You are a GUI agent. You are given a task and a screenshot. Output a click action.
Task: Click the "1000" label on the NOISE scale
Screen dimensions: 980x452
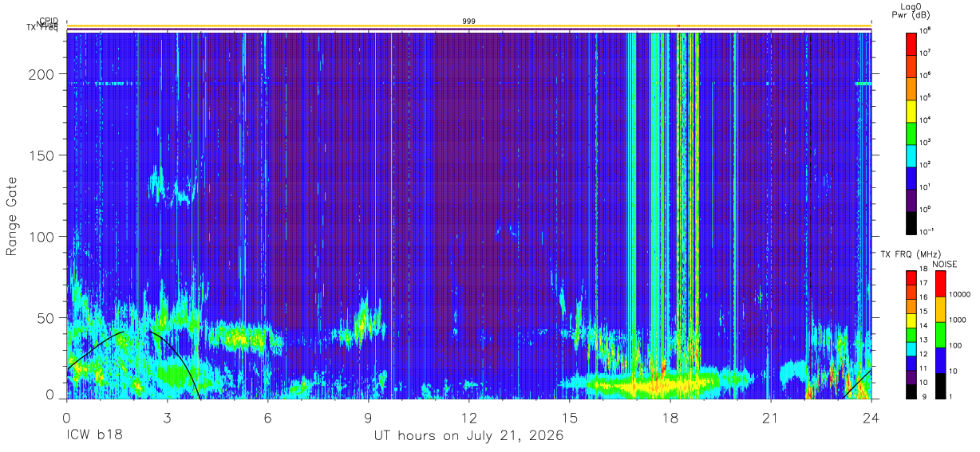[959, 320]
